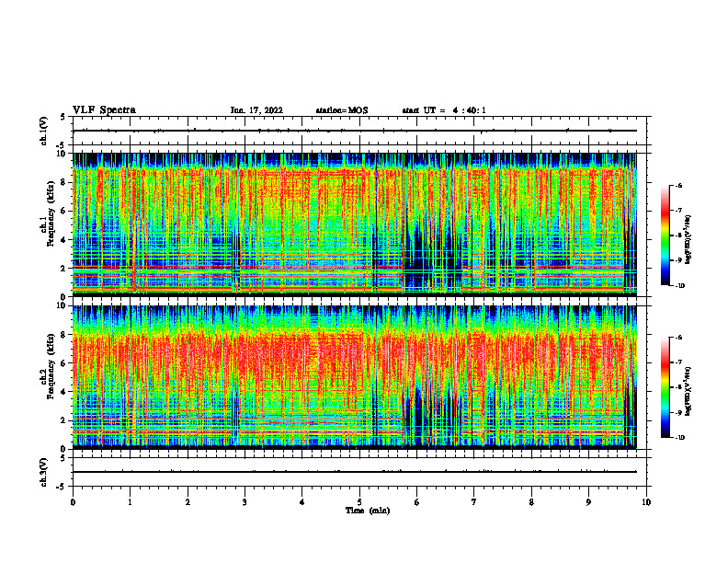Click the ch.1 color bar "log(PSD)" unit label

point(688,240)
